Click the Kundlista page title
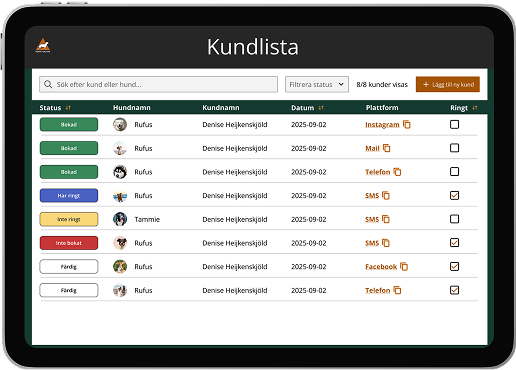516x370 pixels. point(253,47)
